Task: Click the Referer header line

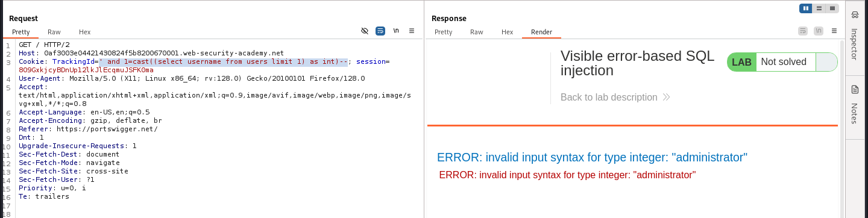Action: coord(89,129)
